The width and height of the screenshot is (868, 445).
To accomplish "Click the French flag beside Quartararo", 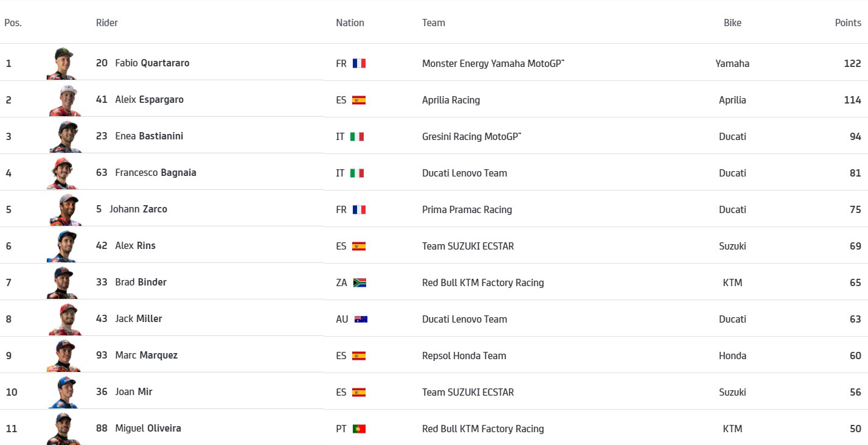I will pos(359,63).
